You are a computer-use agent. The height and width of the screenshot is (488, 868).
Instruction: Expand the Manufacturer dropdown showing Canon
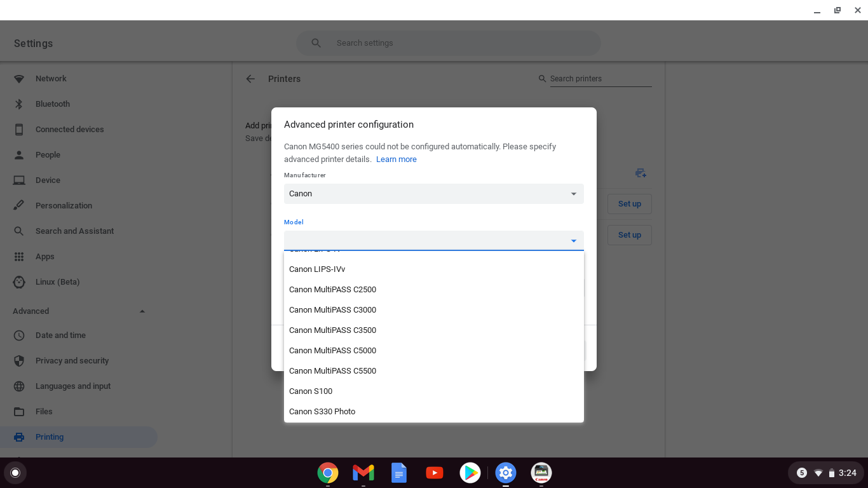tap(433, 194)
